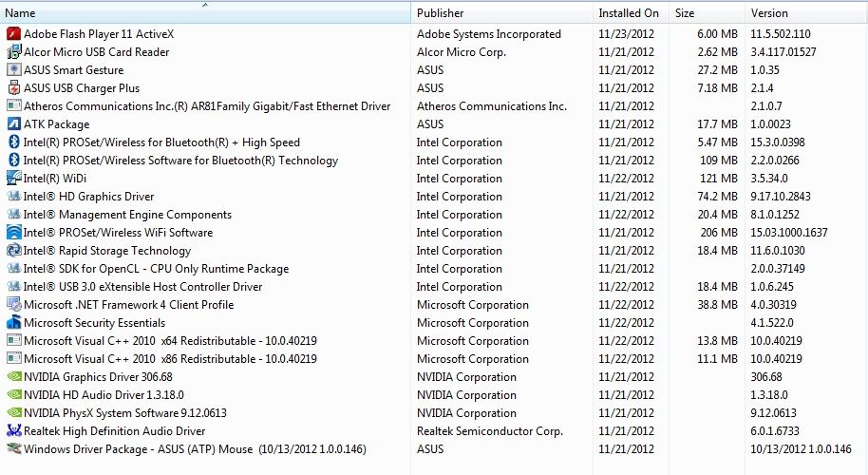
Task: Click the size value 74.2 MB
Action: coord(717,196)
